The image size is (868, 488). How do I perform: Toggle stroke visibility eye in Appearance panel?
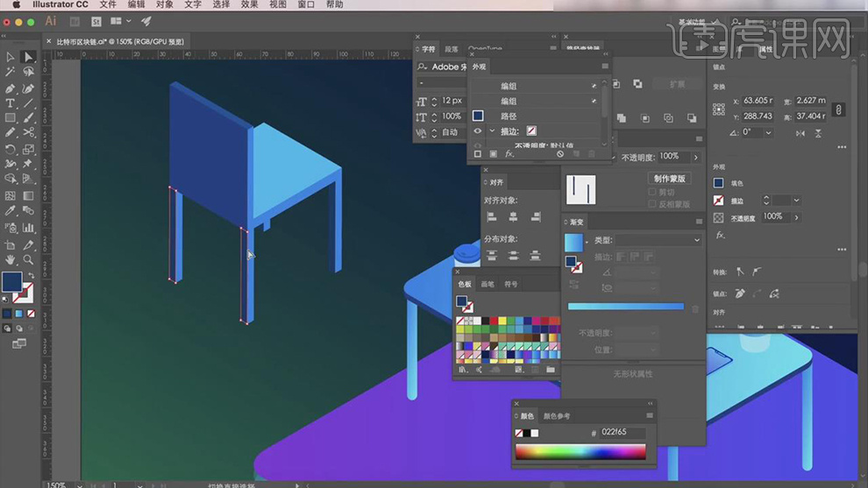tap(478, 131)
